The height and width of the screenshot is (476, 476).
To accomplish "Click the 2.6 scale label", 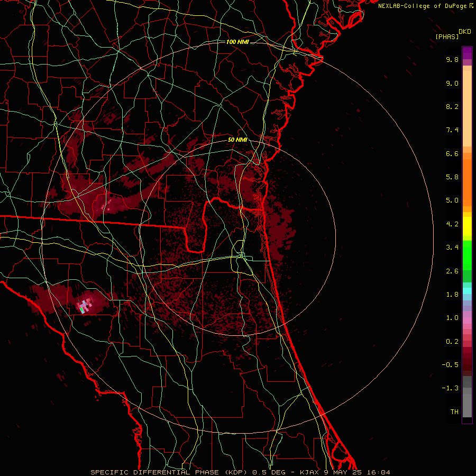I will [452, 271].
